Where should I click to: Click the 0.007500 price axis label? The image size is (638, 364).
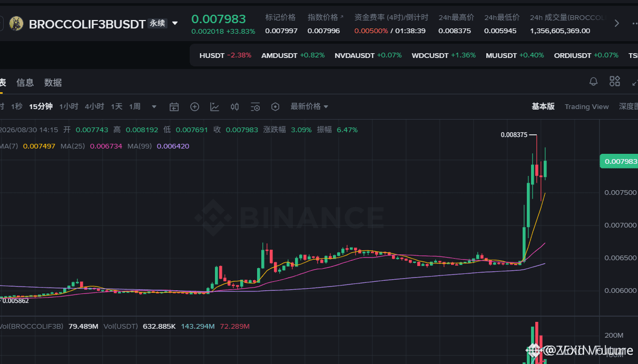click(620, 193)
